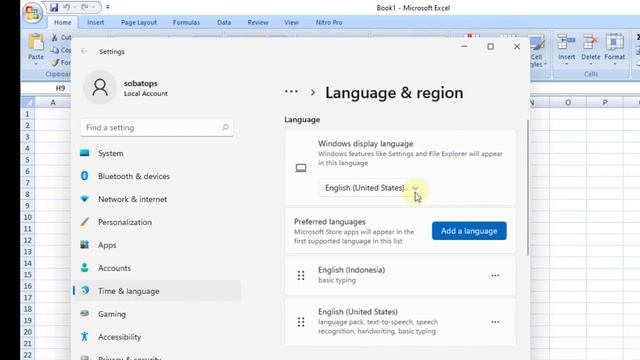Open the Windows display language dropdown
Viewport: 640px width, 360px height.
[x=372, y=188]
